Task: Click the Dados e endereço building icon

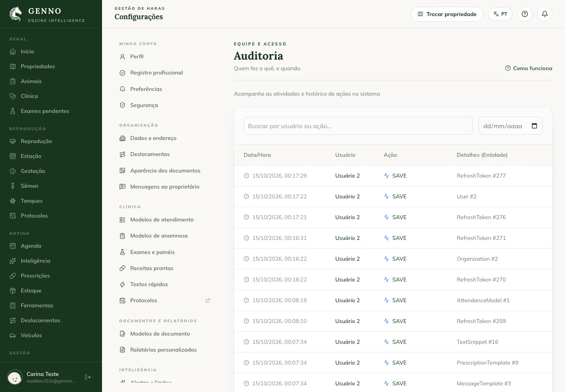Action: pyautogui.click(x=122, y=138)
